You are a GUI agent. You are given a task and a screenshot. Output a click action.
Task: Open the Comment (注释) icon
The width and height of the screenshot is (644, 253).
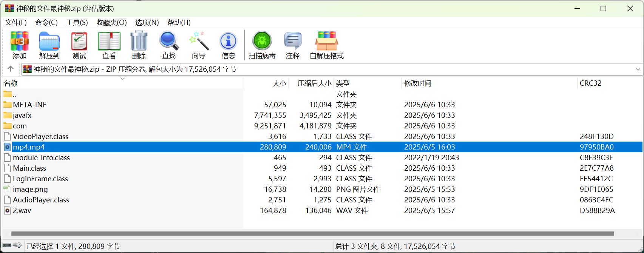tap(293, 42)
